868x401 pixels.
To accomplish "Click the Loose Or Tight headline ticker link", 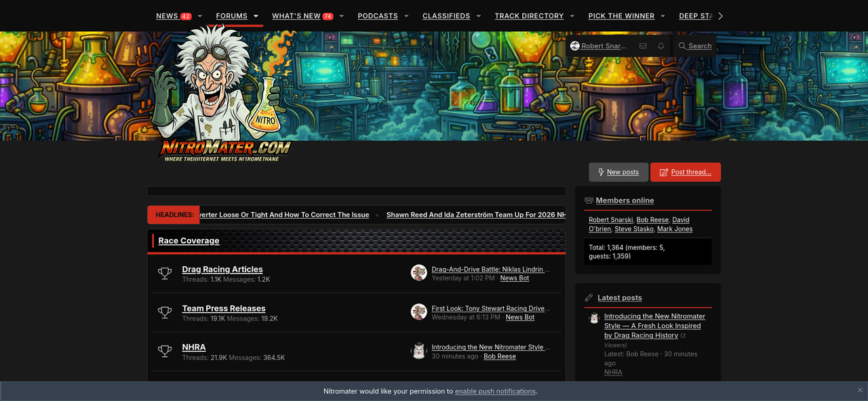I will point(284,215).
